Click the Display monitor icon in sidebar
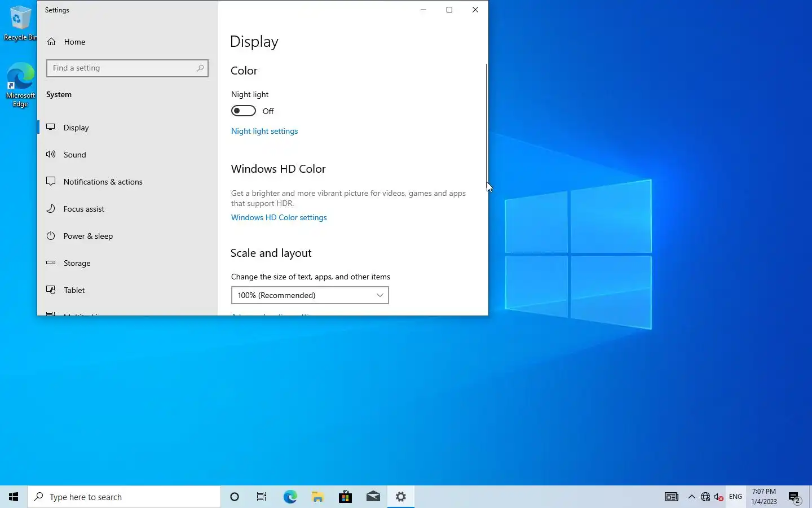The height and width of the screenshot is (508, 812). point(51,128)
